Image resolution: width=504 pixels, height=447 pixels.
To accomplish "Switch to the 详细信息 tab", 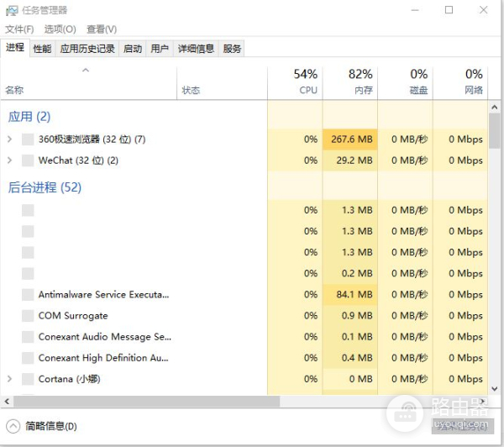I will [x=196, y=49].
